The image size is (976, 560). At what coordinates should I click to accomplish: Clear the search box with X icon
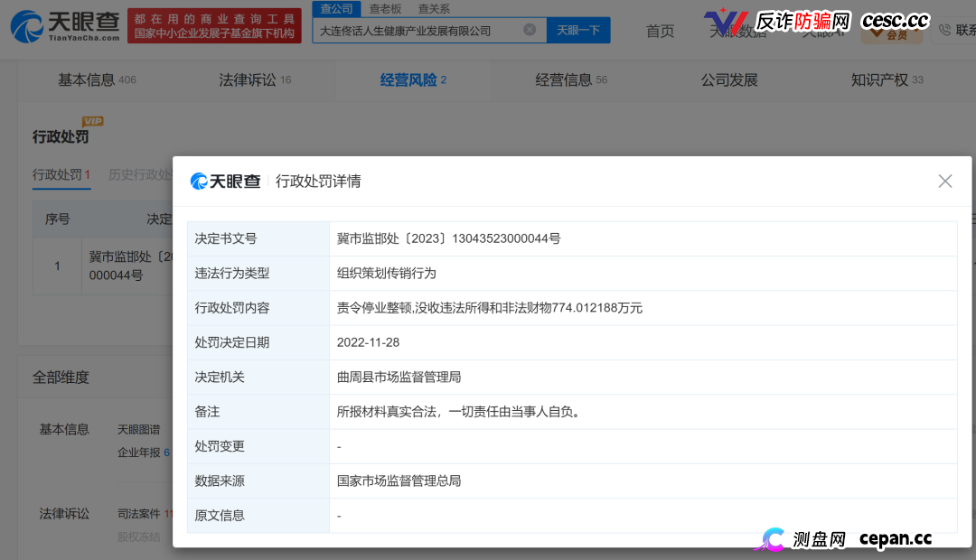(x=530, y=29)
